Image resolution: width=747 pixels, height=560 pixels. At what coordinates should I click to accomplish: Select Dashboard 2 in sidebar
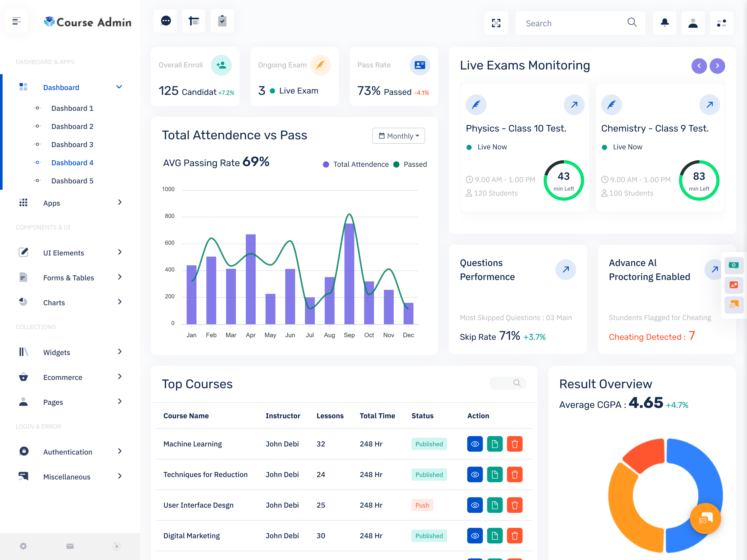pos(72,126)
